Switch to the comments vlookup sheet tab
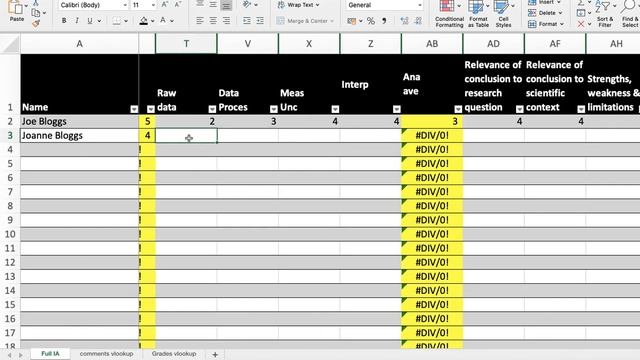The image size is (640, 360). 107,354
